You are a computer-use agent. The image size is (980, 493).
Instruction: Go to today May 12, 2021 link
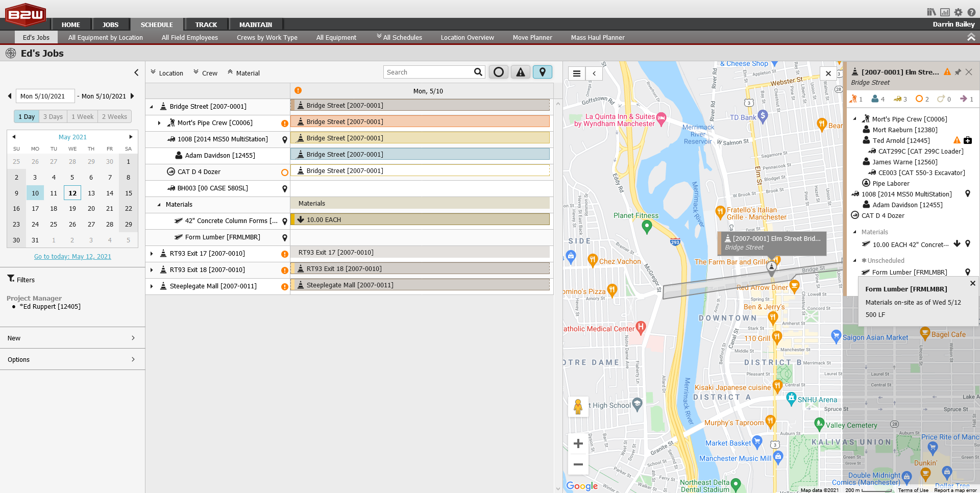[72, 257]
